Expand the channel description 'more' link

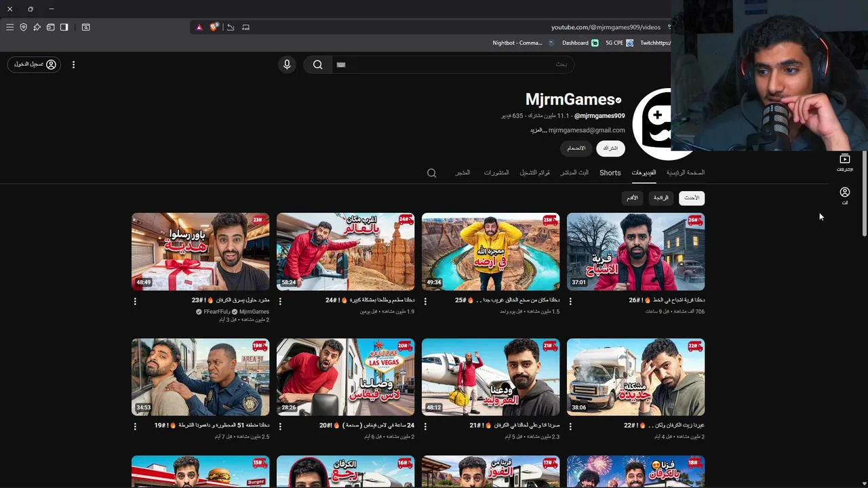click(538, 130)
